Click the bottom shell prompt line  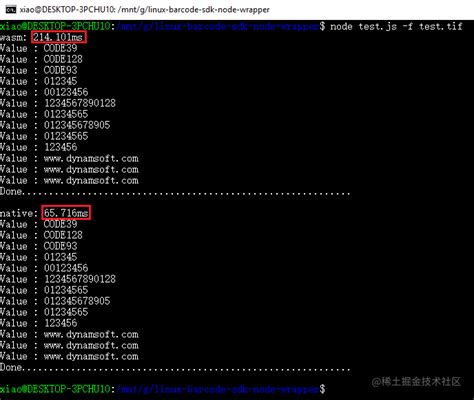(x=162, y=389)
